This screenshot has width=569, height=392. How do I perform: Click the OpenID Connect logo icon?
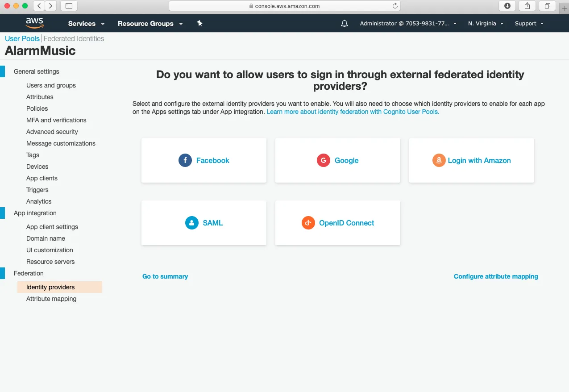point(308,223)
